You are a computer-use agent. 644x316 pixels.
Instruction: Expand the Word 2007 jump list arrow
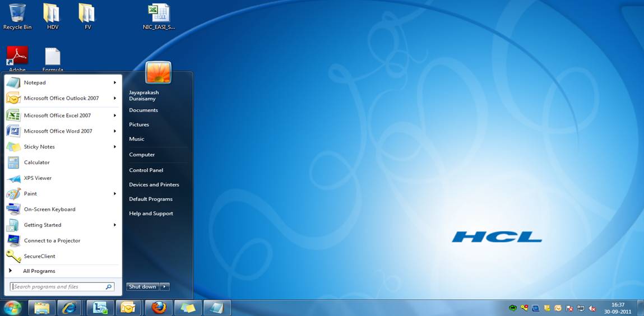(x=115, y=131)
